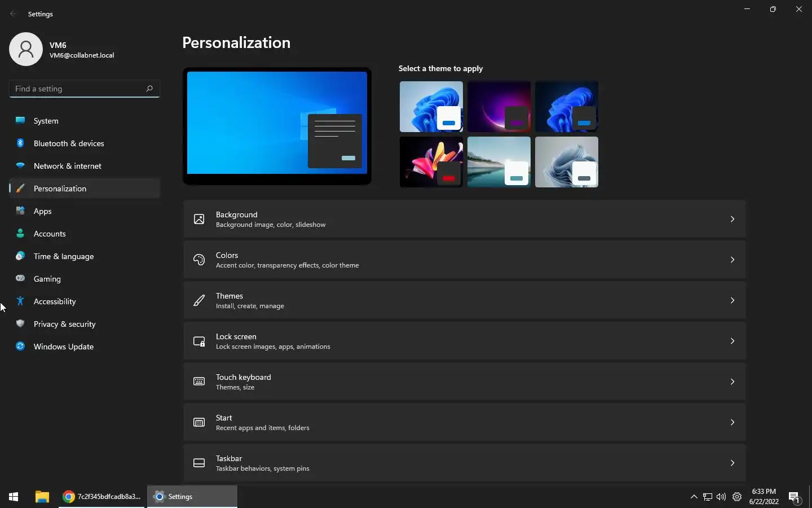Expand Background settings chevron
Viewport: 812px width, 508px height.
pos(732,219)
